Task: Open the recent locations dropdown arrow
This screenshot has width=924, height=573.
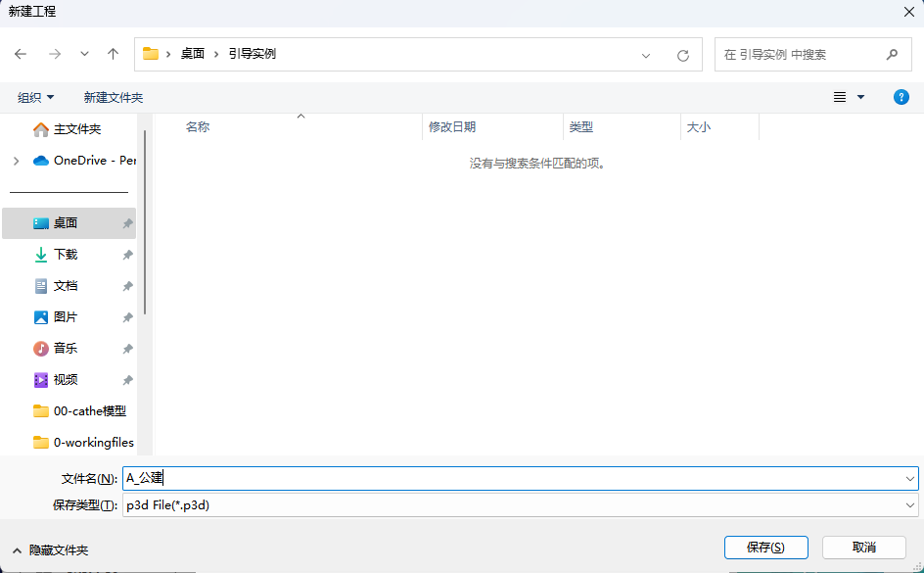Action: (x=84, y=55)
